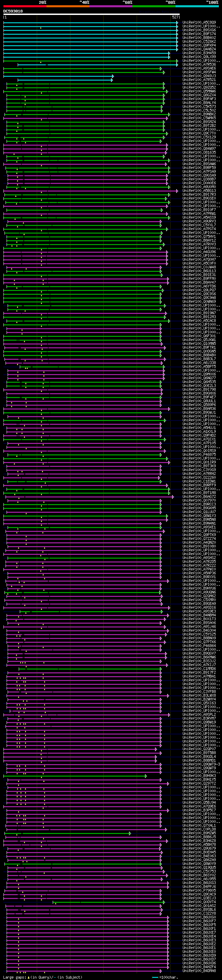This screenshot has width=222, height=980.
Task: Select hit label UniRef100_B6UXD6
Action: click(199, 963)
